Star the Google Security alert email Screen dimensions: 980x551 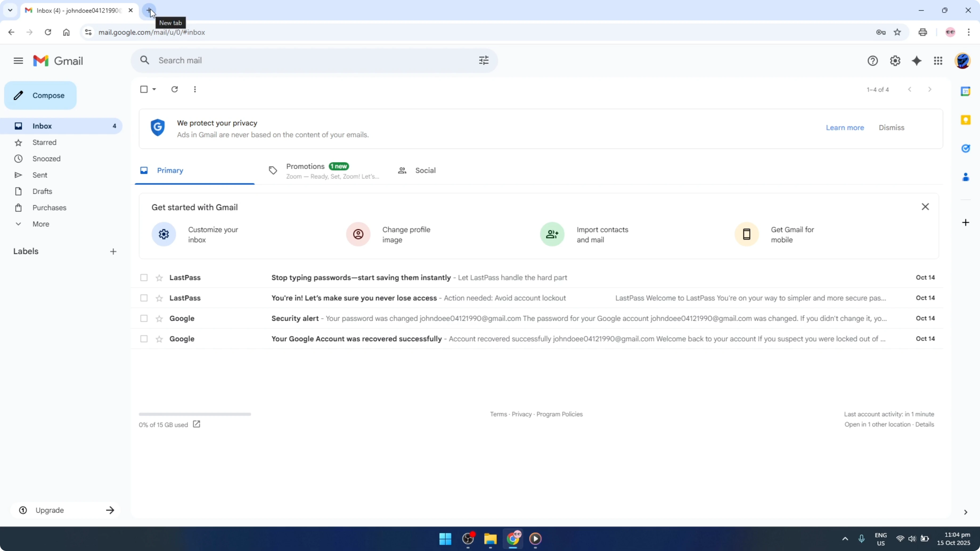pyautogui.click(x=159, y=319)
